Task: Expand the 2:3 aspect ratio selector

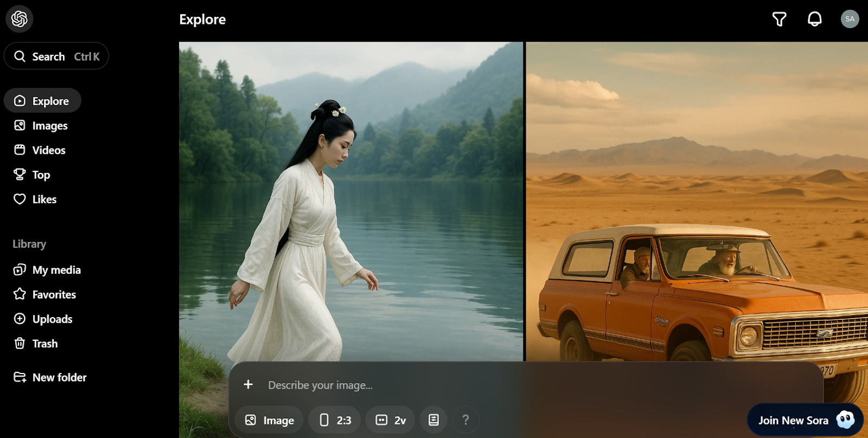Action: [x=335, y=420]
